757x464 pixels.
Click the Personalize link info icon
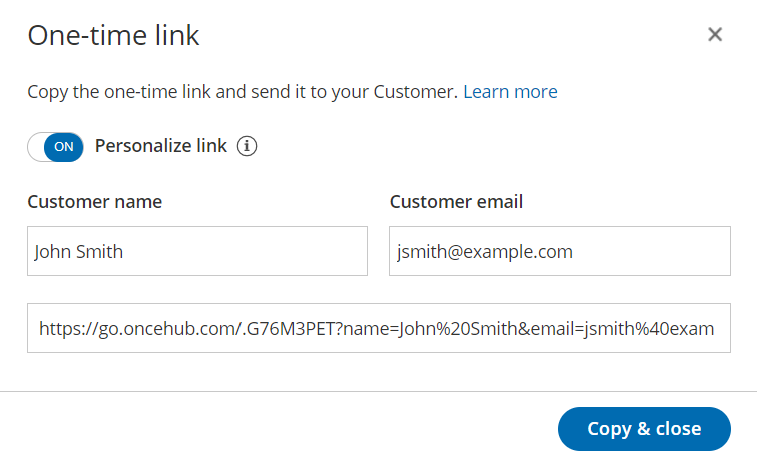pos(247,146)
